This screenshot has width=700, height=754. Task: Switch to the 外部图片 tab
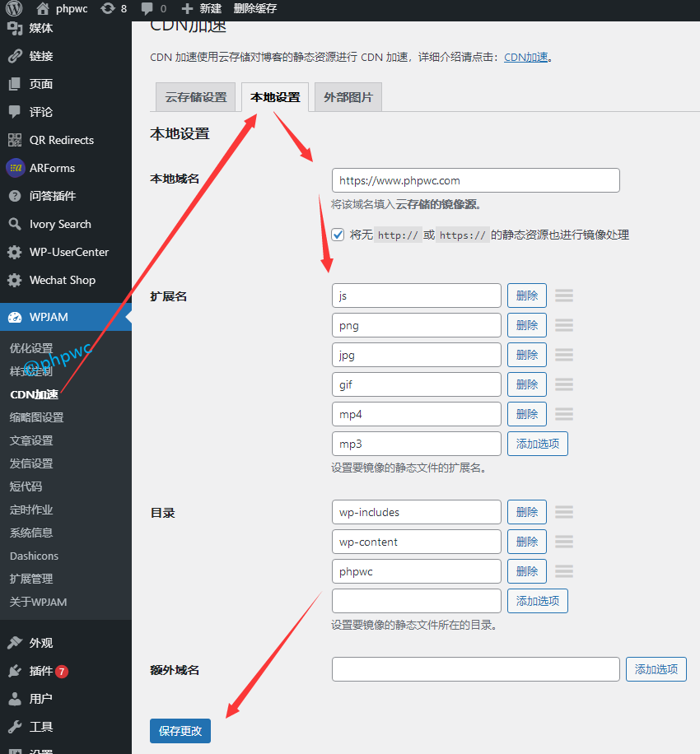click(348, 97)
